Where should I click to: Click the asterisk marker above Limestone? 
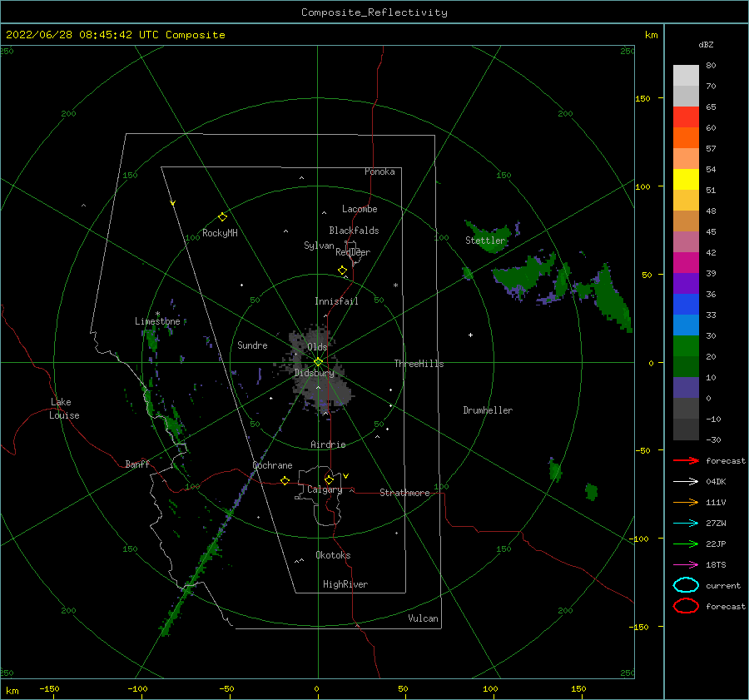[x=157, y=314]
